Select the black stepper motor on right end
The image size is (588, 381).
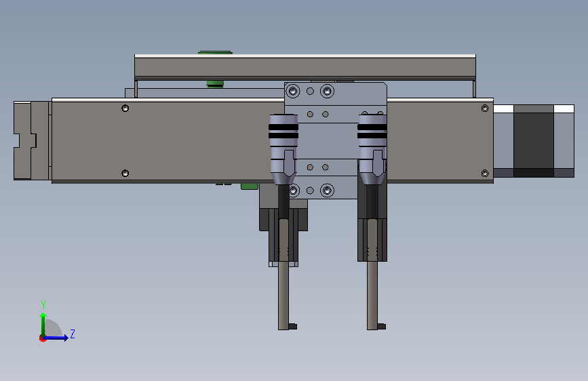pyautogui.click(x=534, y=141)
